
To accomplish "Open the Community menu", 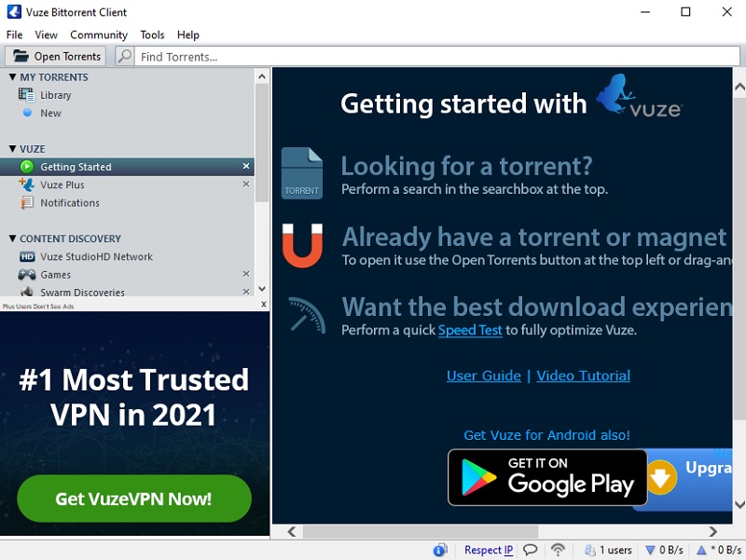I will click(99, 34).
